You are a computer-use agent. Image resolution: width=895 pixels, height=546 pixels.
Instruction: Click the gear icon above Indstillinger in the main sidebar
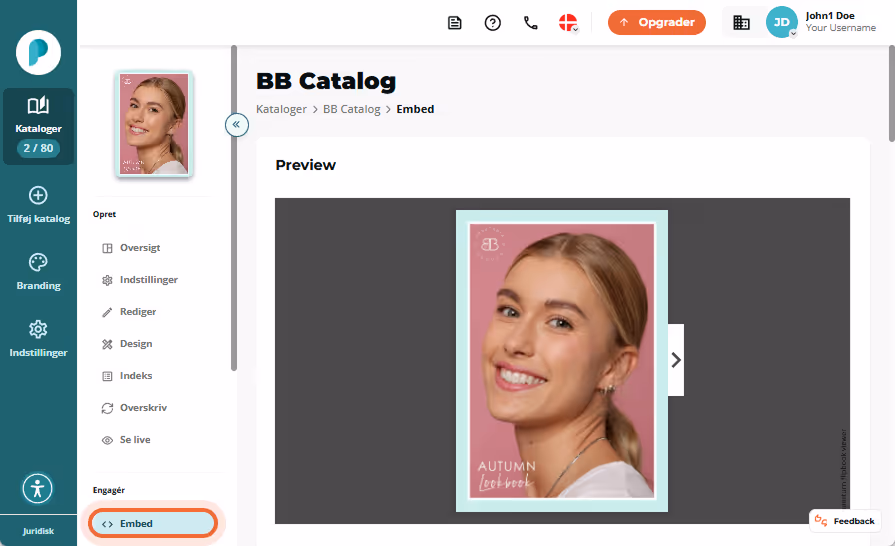[x=38, y=329]
